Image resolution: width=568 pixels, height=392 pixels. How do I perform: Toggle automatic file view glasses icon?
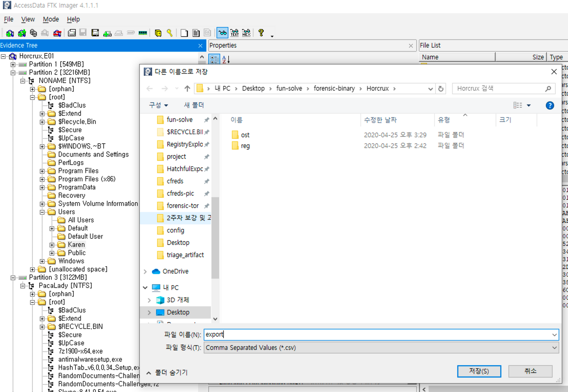pyautogui.click(x=222, y=33)
